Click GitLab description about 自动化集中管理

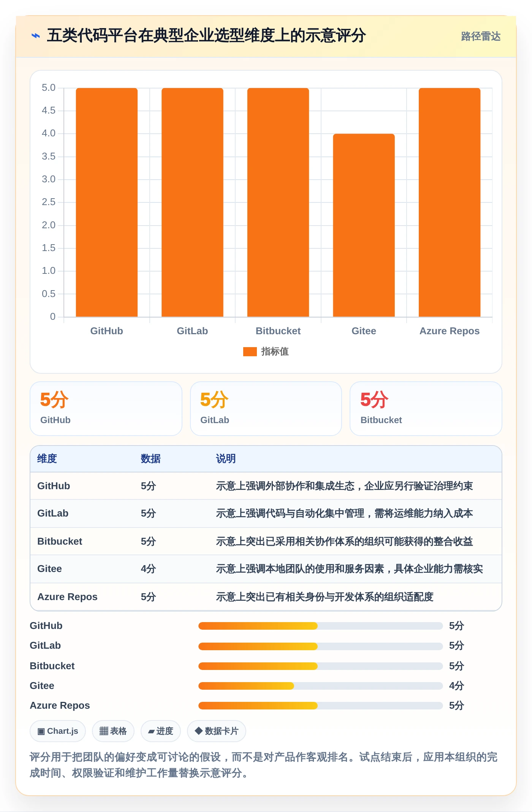pyautogui.click(x=344, y=513)
